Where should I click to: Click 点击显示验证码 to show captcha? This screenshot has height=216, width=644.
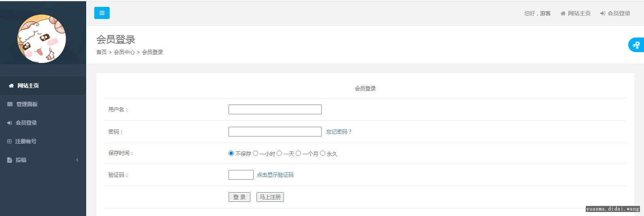pyautogui.click(x=275, y=175)
